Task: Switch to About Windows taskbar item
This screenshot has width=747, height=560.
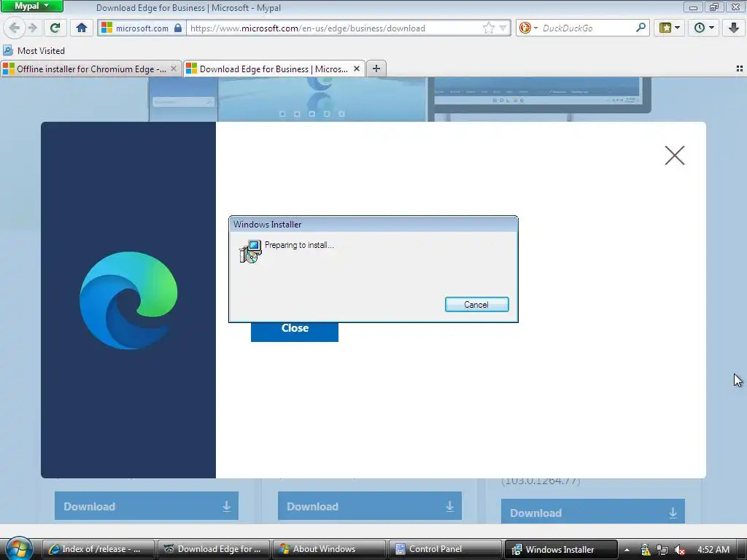Action: 329,549
